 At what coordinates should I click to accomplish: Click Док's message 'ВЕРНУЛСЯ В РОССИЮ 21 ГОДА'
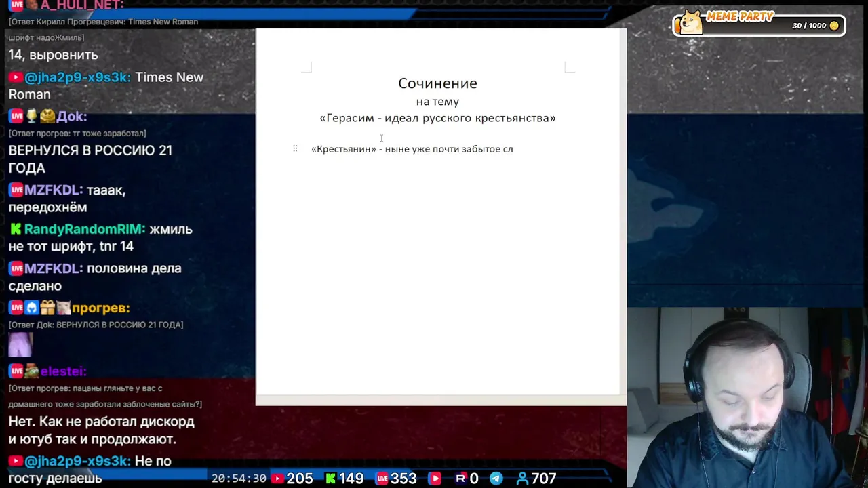click(x=90, y=159)
